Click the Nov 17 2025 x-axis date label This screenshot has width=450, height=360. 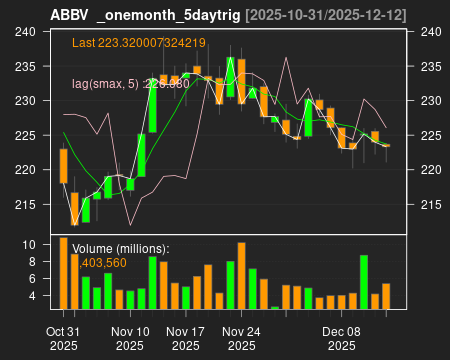[x=186, y=339]
